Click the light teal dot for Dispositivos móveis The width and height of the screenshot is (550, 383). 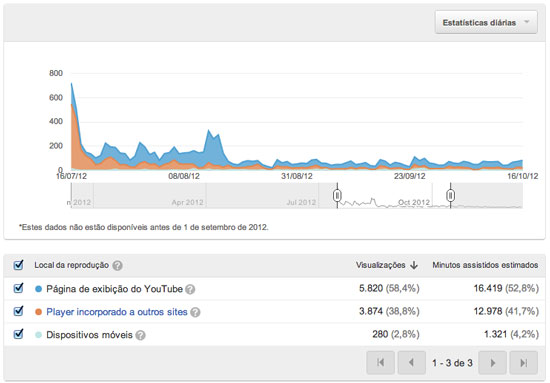(39, 335)
